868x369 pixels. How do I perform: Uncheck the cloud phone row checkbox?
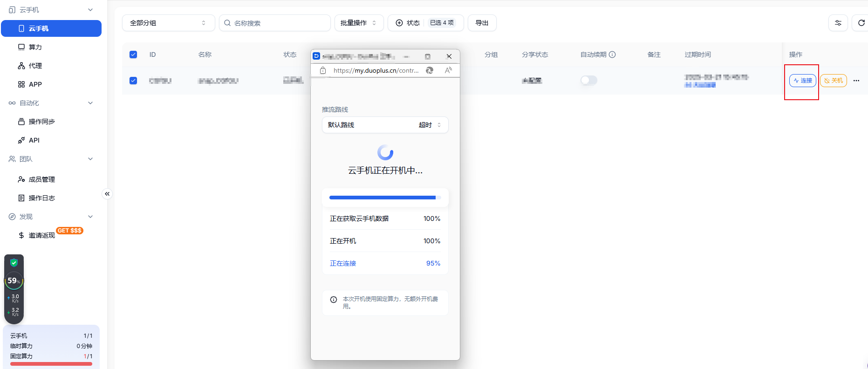(x=133, y=81)
